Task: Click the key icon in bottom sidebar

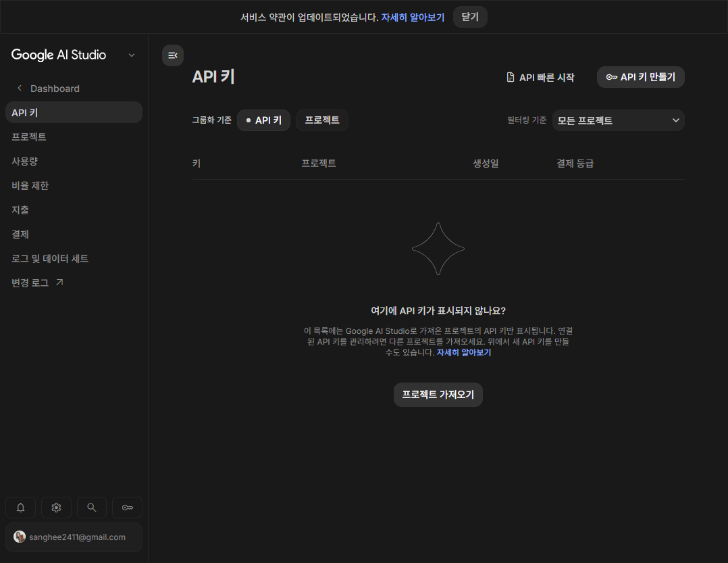Action: [127, 508]
